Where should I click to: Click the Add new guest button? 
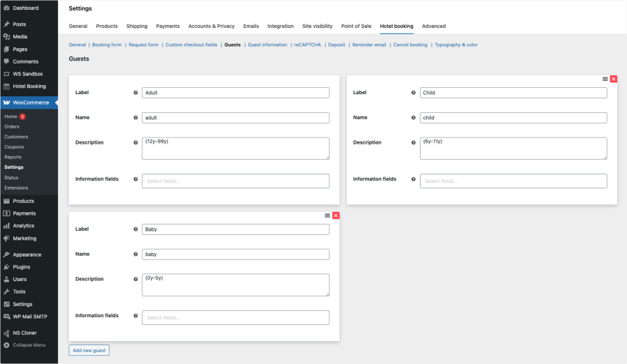pyautogui.click(x=89, y=350)
